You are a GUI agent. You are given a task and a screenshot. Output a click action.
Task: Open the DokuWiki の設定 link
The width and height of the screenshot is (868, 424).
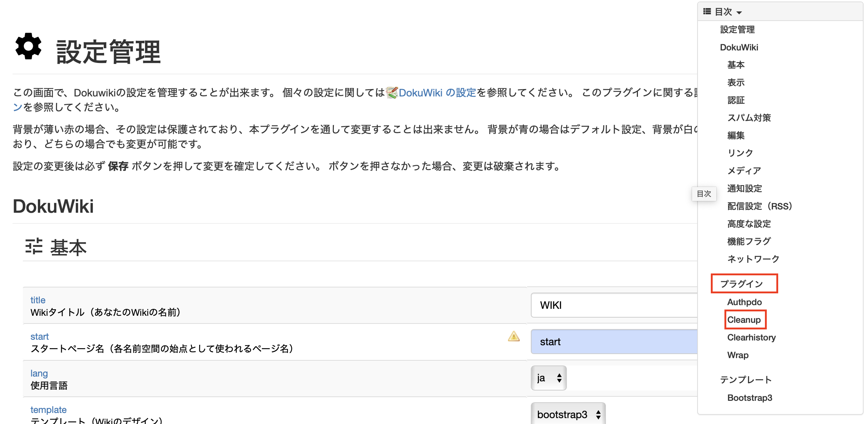[437, 92]
